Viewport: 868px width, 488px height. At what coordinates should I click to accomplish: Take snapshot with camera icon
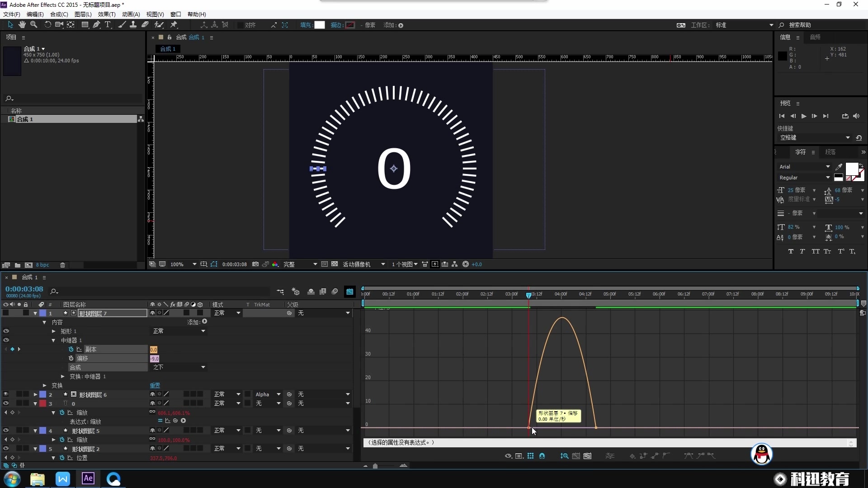point(255,264)
